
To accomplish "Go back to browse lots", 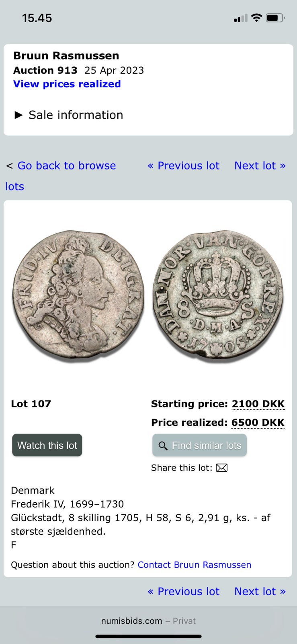I will point(61,176).
